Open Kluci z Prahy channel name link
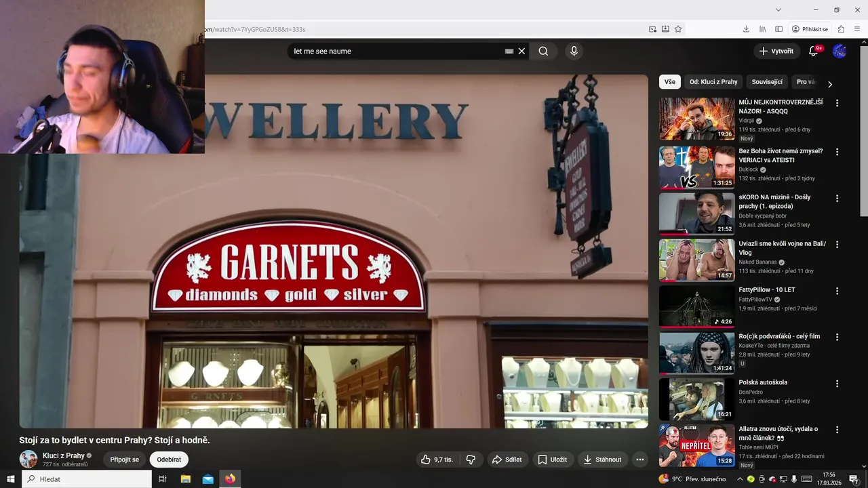The height and width of the screenshot is (488, 868). (64, 455)
